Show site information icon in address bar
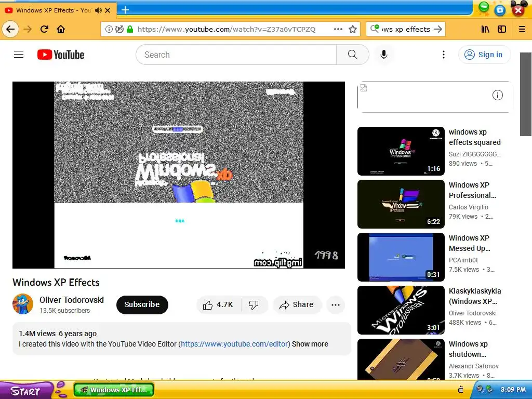Screen dimensions: 532x399 109,29
